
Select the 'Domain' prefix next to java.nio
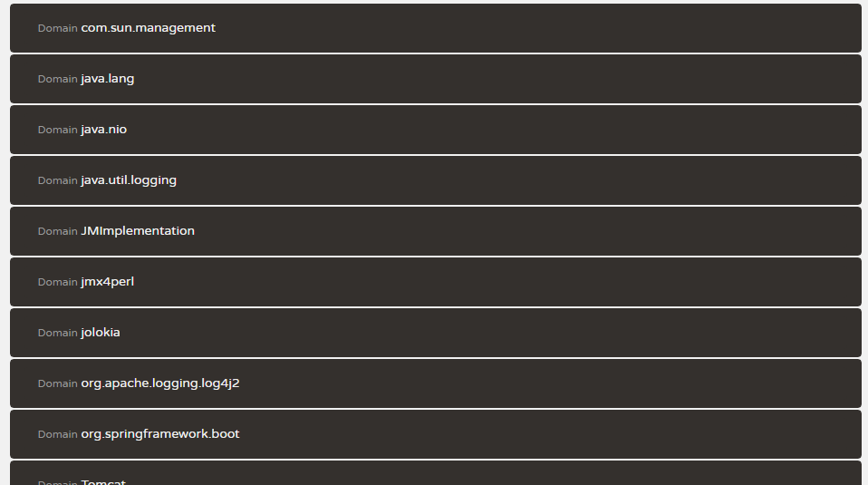57,131
